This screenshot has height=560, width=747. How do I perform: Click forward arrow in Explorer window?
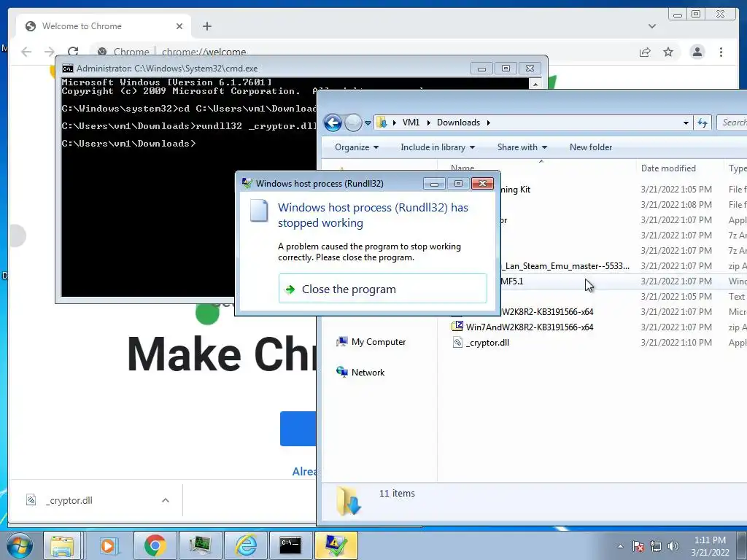[x=353, y=122]
